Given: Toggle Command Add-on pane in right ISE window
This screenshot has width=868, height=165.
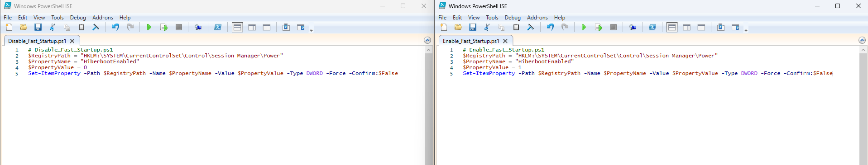Looking at the screenshot, I should 735,28.
